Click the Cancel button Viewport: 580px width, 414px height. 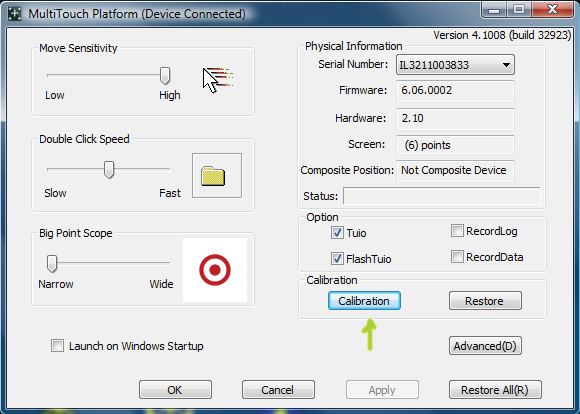click(x=278, y=390)
